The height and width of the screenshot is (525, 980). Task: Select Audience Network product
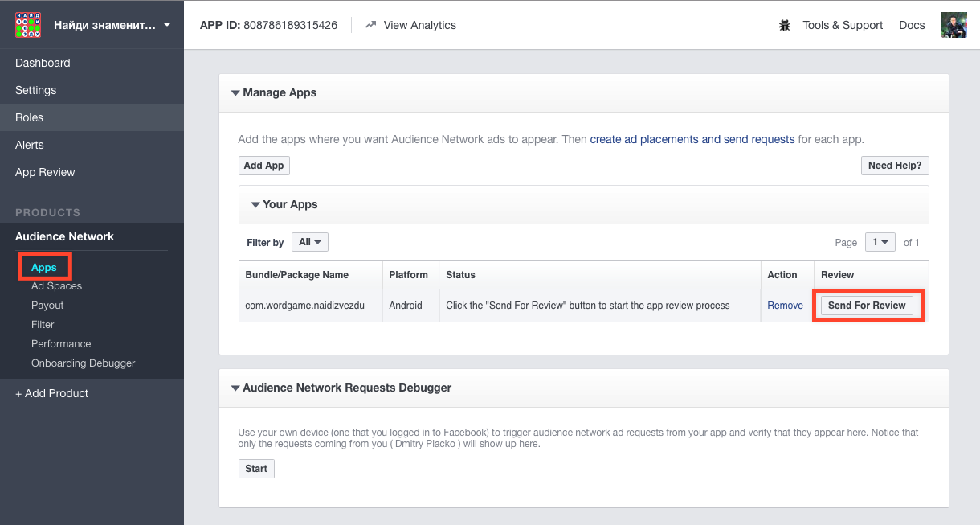[64, 236]
